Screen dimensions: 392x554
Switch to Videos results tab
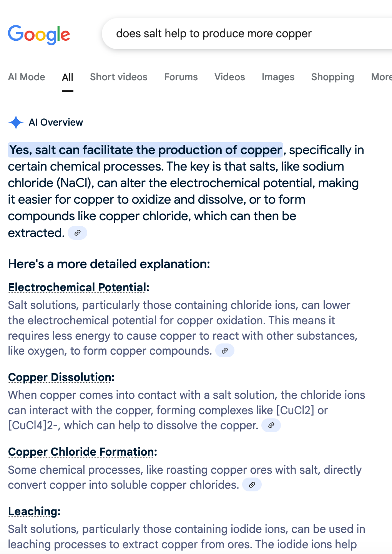coord(230,77)
